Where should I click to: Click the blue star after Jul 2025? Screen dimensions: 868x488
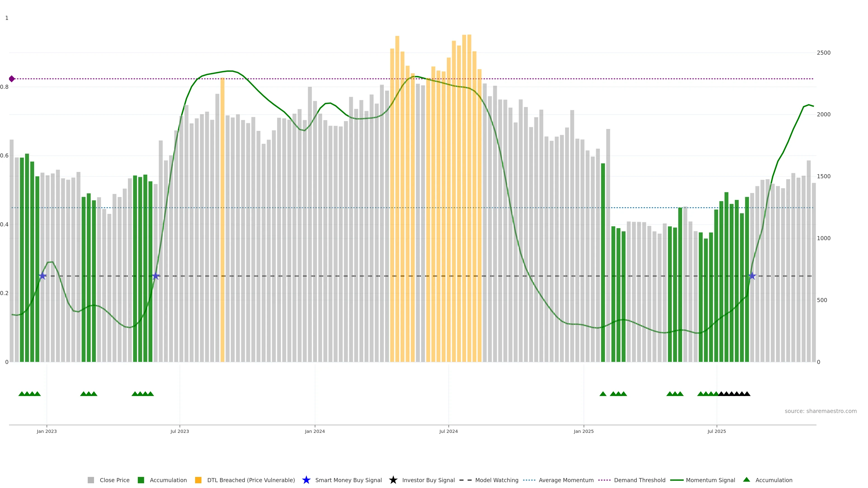pyautogui.click(x=752, y=276)
